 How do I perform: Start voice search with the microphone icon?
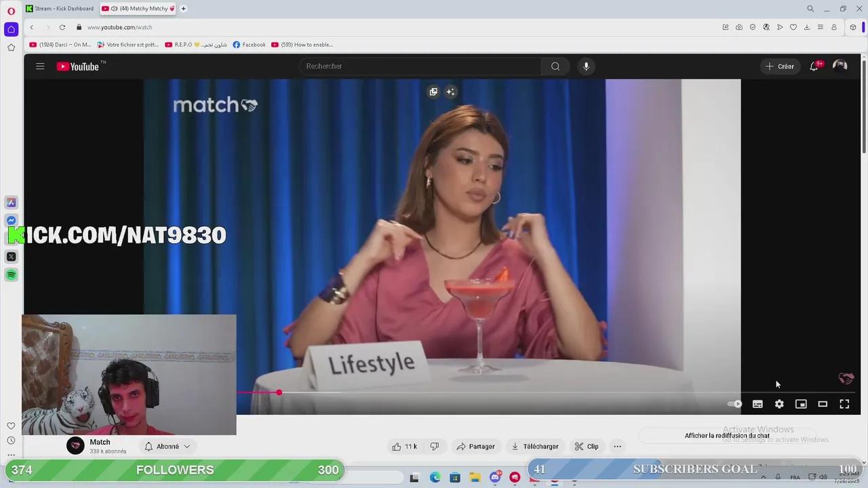(586, 66)
